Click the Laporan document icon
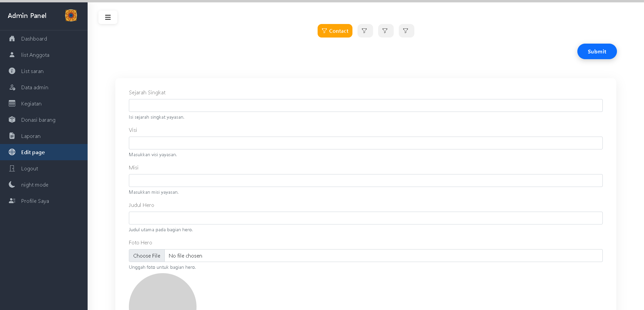 click(x=12, y=136)
